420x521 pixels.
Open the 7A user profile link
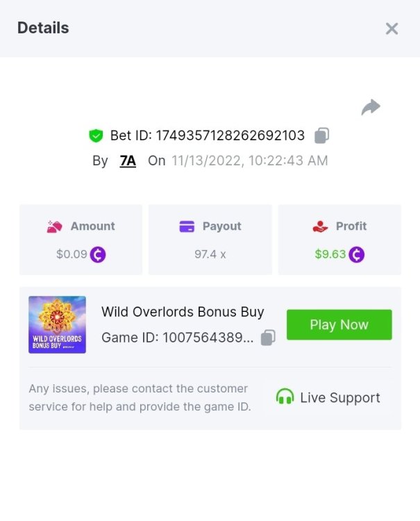point(128,161)
